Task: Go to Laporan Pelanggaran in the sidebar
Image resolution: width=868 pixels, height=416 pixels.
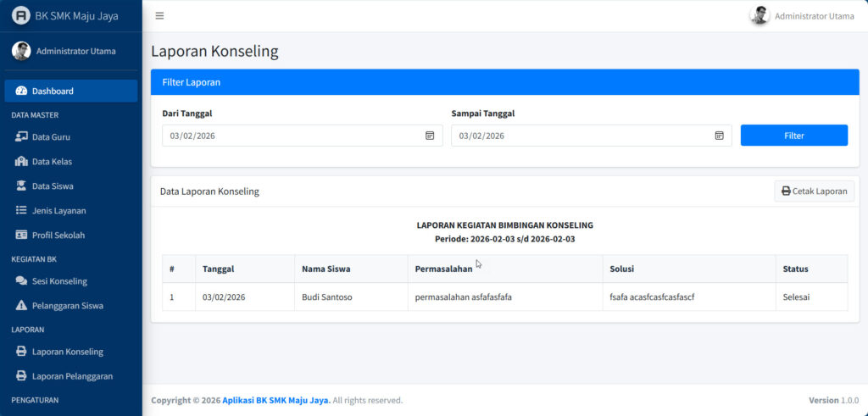Action: pyautogui.click(x=72, y=376)
